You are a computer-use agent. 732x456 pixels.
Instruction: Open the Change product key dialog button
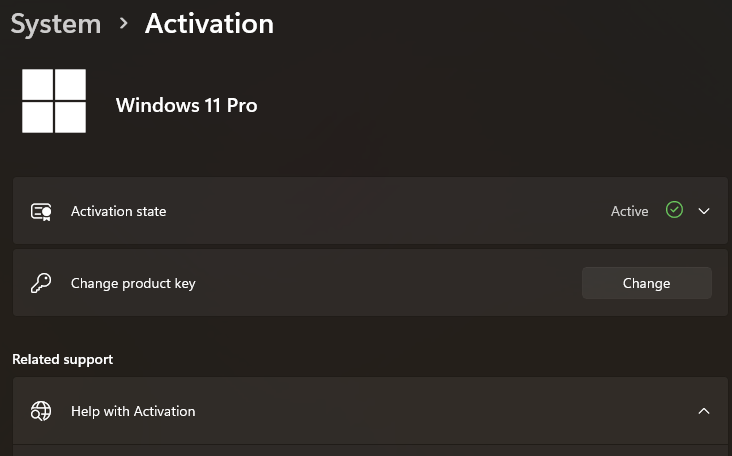click(647, 283)
